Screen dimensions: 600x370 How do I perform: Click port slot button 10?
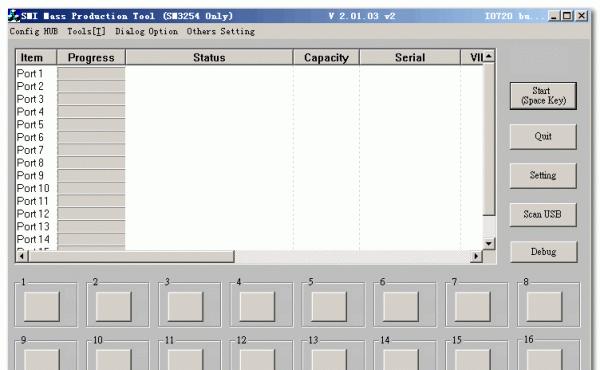pos(114,360)
